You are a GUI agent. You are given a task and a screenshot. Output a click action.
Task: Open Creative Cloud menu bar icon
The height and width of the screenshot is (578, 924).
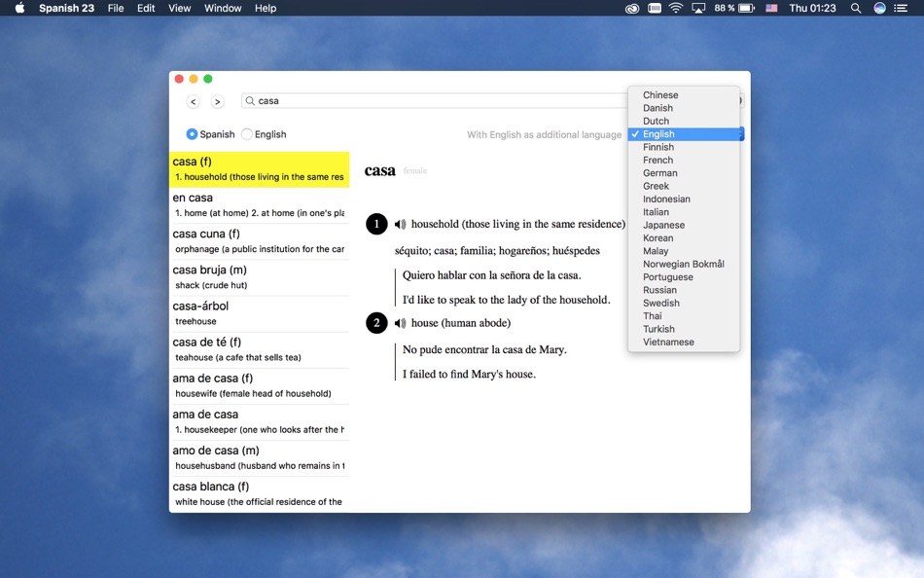coord(631,8)
